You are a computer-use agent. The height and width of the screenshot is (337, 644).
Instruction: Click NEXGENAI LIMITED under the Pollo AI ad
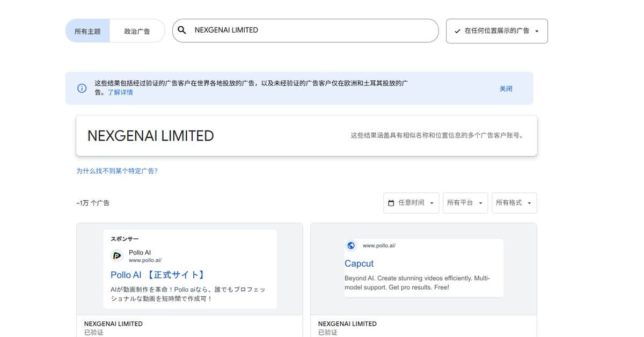coord(113,324)
